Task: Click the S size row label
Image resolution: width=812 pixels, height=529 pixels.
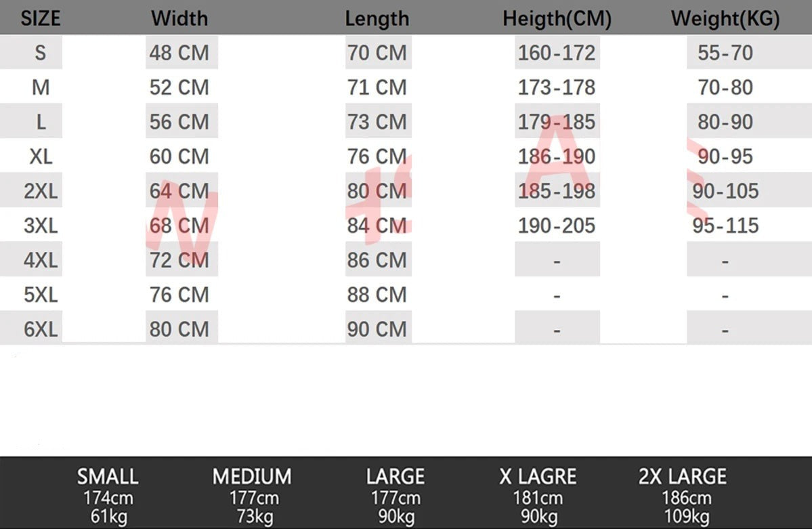Action: (40, 53)
